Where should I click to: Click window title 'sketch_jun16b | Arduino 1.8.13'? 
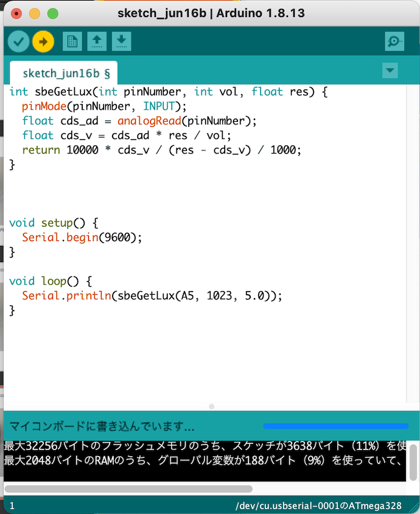click(x=211, y=13)
